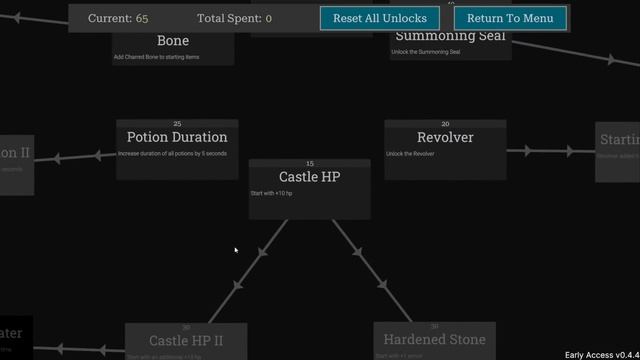Click the Total Spent: 0 label
Image resolution: width=640 pixels, height=360 pixels.
234,18
